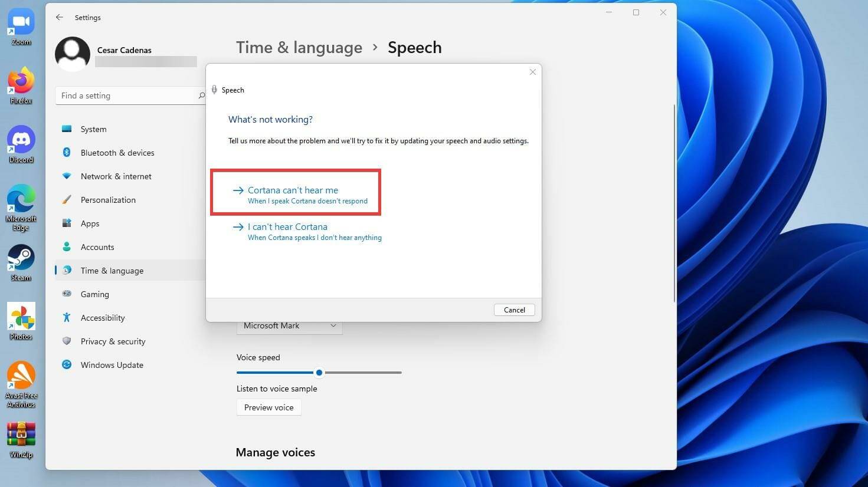This screenshot has height=487, width=868.
Task: Select the Accounts icon in the sidebar
Action: pyautogui.click(x=67, y=246)
